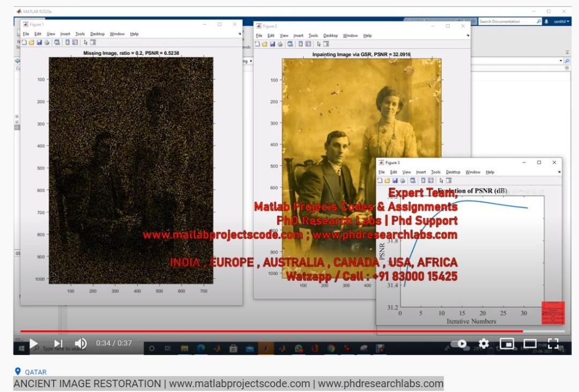Open Window menu in Figure 3
Viewport: 579px width, 392px height.
tap(473, 172)
